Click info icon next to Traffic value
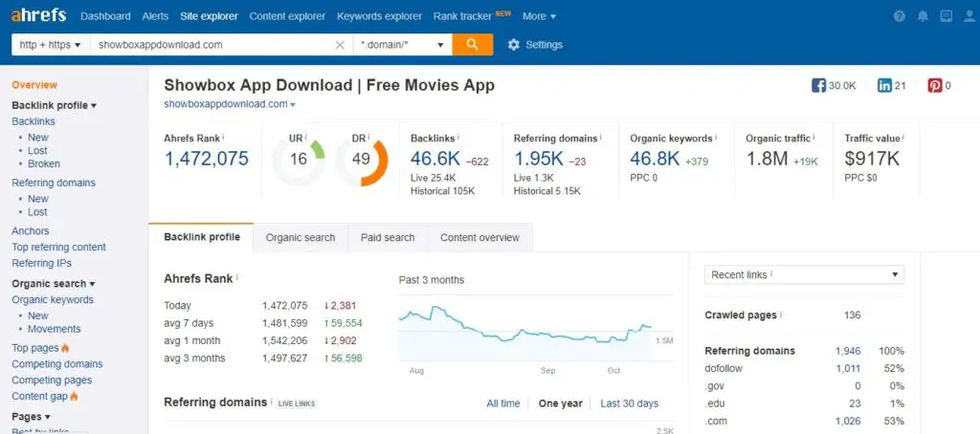This screenshot has width=980, height=434. (903, 138)
